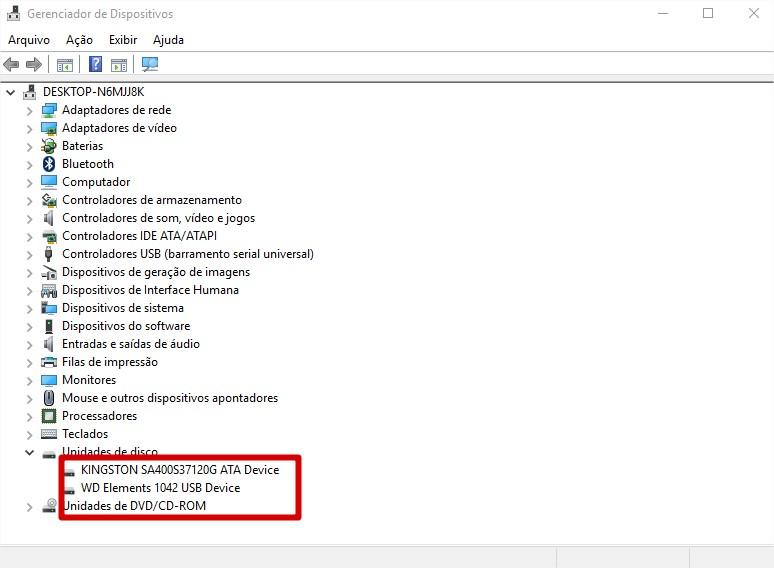Expand the Unidades de DVD/CD-ROM node
Viewport: 774px width, 568px height.
(30, 507)
